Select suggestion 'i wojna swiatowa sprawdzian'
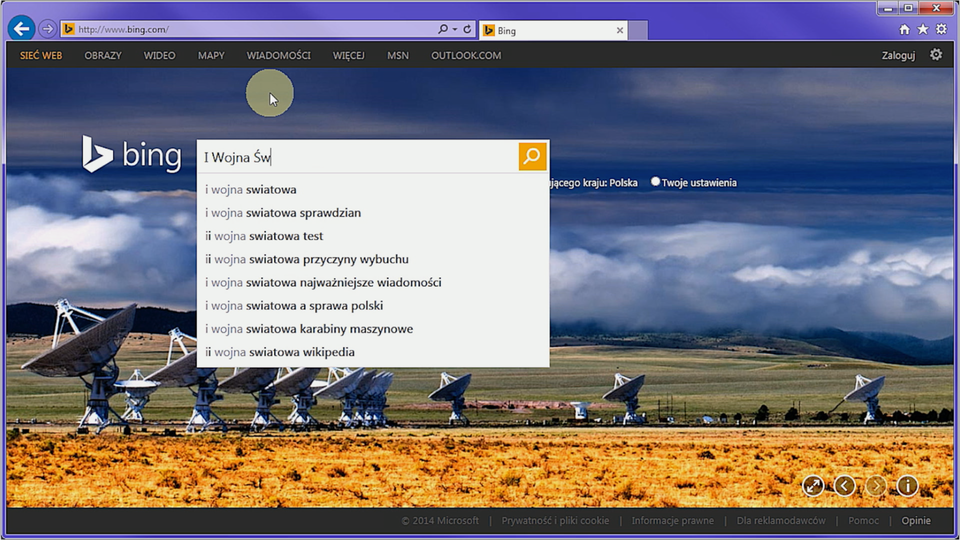 [373, 213]
